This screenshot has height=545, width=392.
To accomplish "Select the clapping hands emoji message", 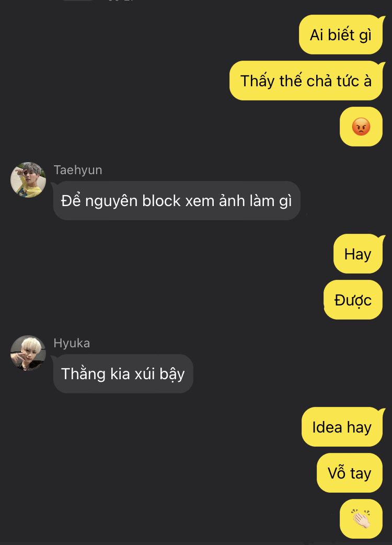I will [x=361, y=518].
